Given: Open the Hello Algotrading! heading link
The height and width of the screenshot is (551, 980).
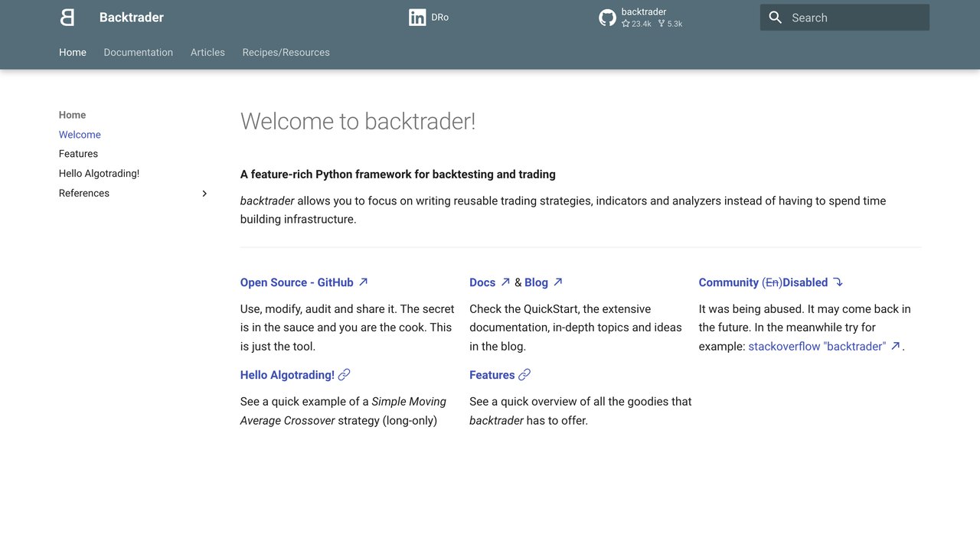Looking at the screenshot, I should pos(287,375).
